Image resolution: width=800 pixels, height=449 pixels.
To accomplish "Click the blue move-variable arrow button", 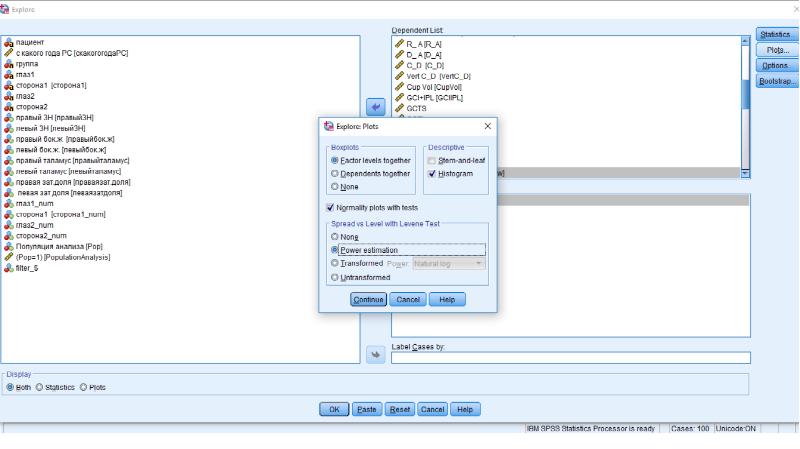I will click(x=376, y=107).
